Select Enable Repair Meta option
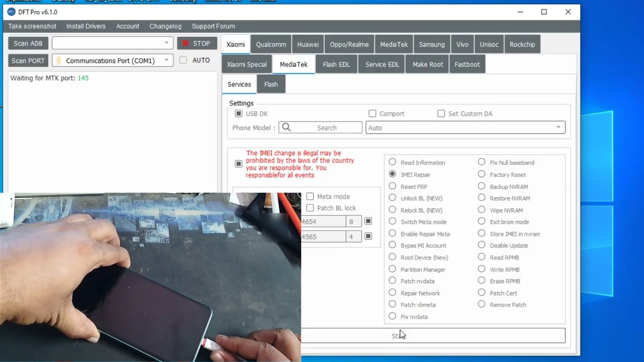 (x=392, y=233)
